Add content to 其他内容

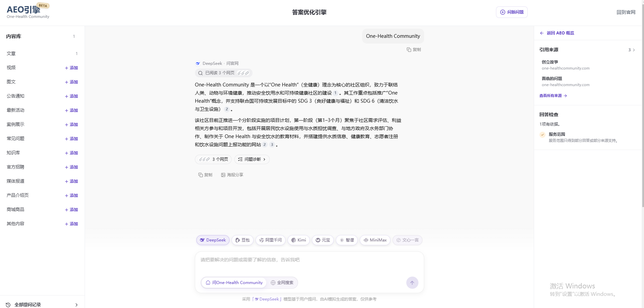click(x=71, y=224)
